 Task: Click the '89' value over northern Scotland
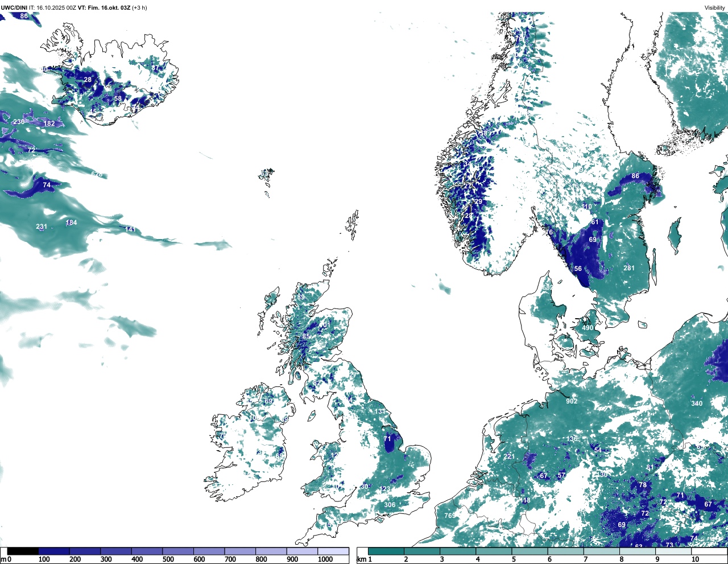tap(301, 297)
